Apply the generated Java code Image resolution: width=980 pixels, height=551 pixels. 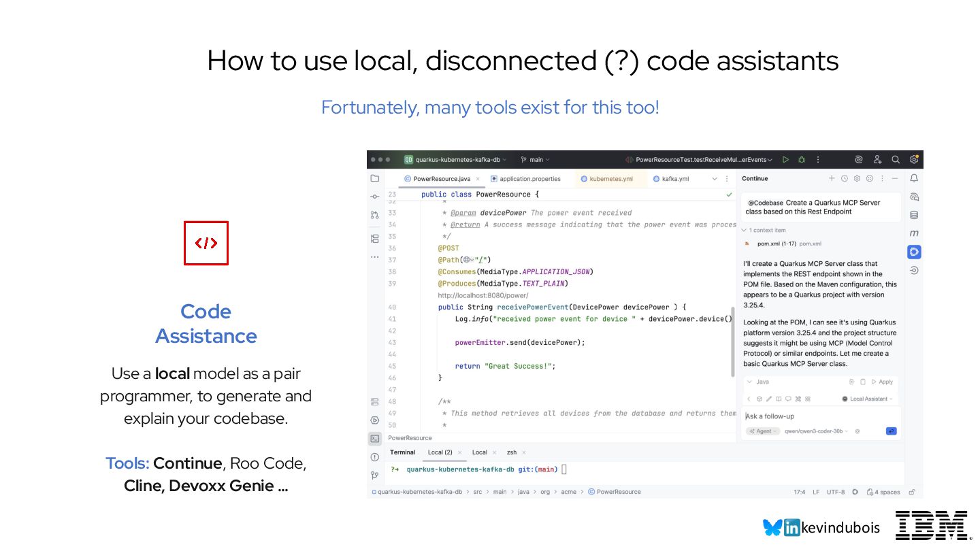click(883, 382)
